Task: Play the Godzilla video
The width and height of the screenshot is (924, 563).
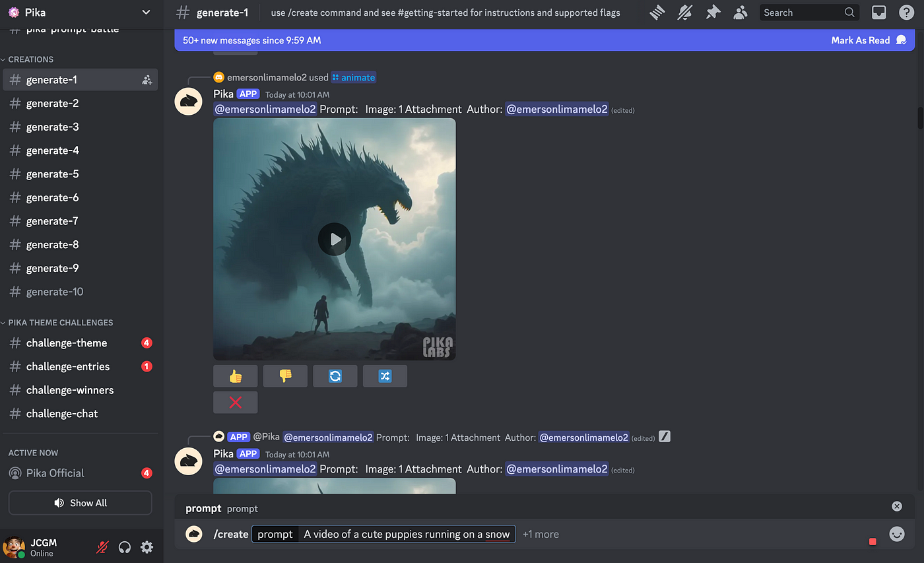Action: 335,239
